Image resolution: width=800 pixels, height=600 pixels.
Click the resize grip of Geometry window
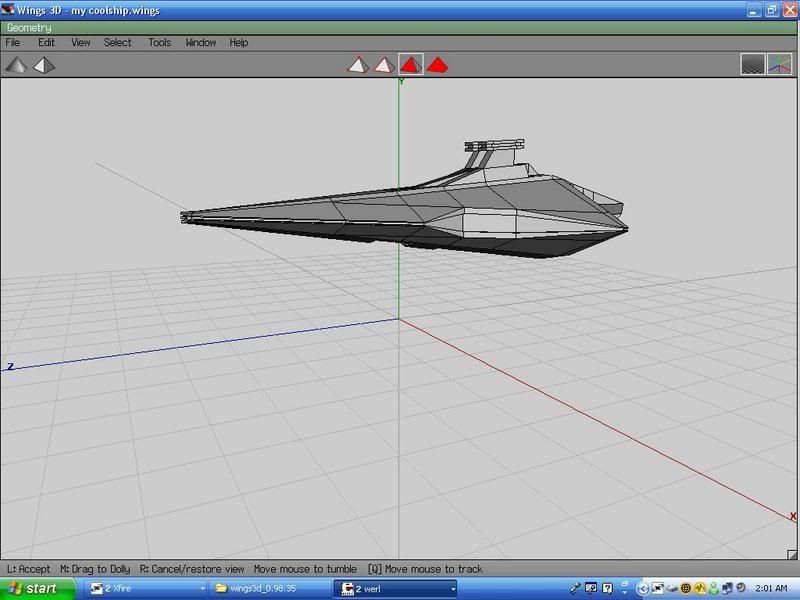click(x=792, y=554)
